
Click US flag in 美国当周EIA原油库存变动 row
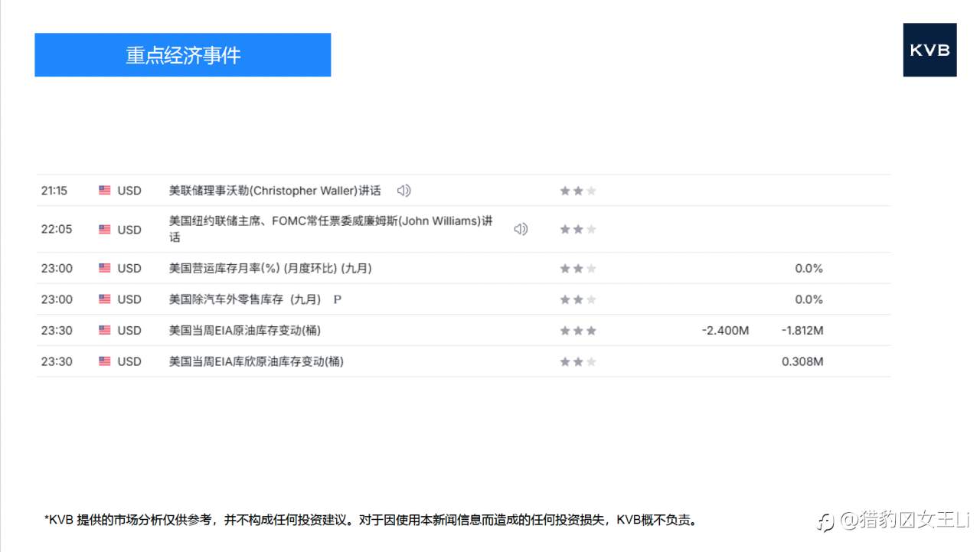coord(105,331)
